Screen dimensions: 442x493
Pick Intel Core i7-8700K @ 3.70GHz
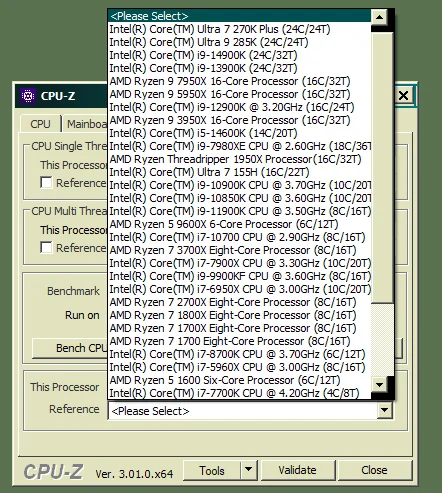tap(239, 354)
